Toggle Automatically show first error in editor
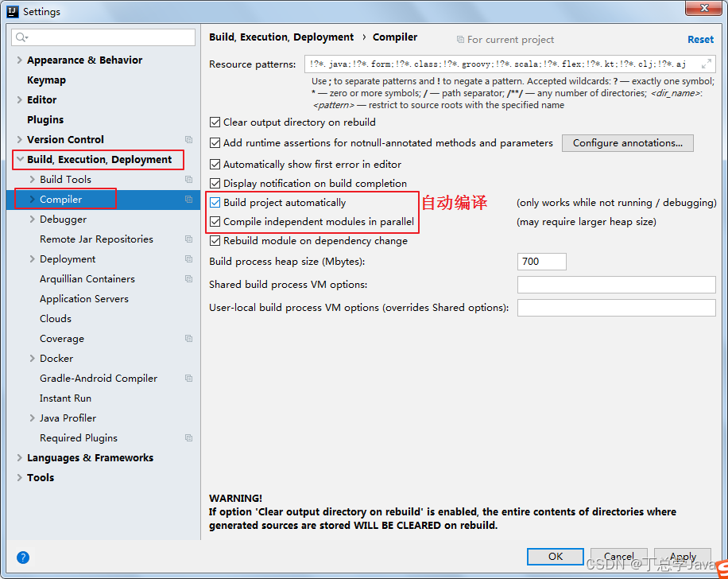 coord(215,164)
